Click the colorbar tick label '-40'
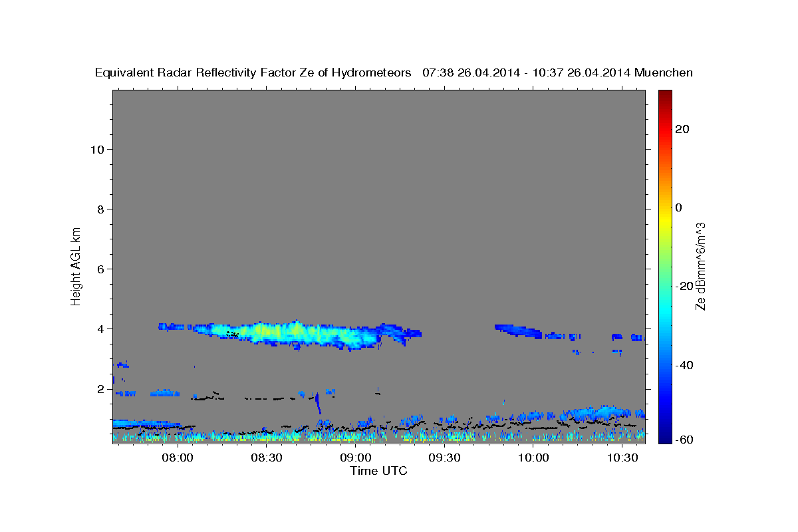 pyautogui.click(x=684, y=364)
